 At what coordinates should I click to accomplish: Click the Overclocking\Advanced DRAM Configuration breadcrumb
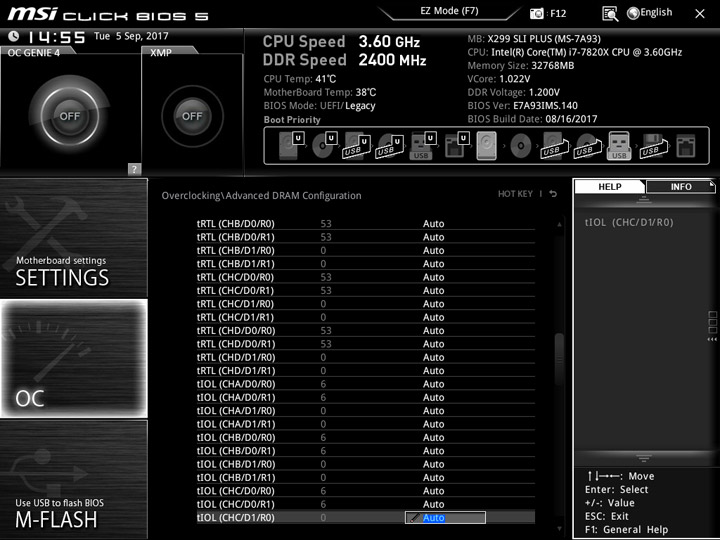pos(261,196)
